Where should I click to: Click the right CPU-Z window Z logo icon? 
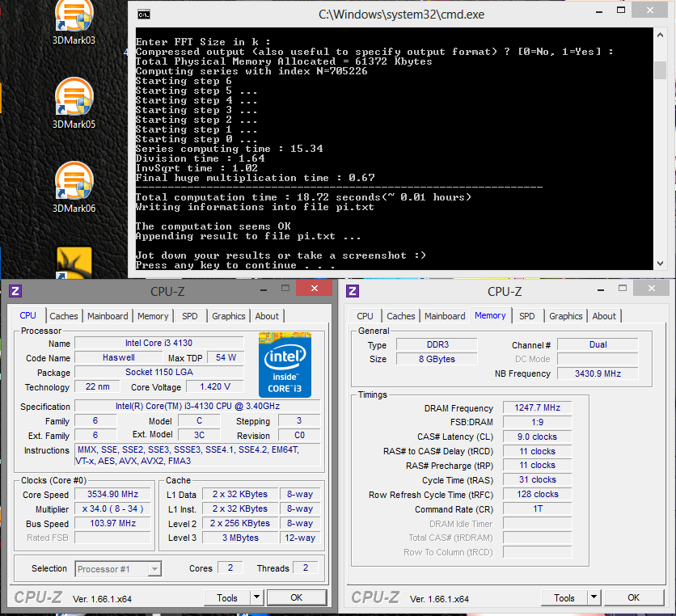point(353,291)
